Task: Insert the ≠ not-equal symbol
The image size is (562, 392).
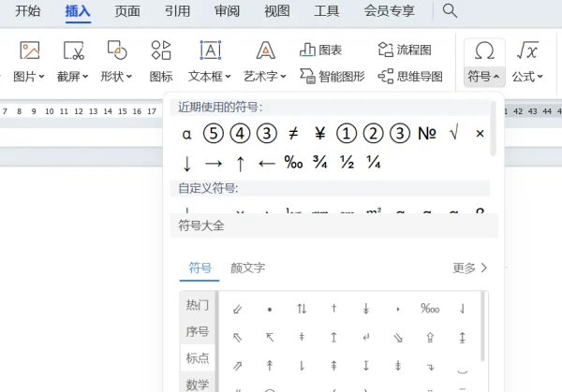Action: [293, 134]
